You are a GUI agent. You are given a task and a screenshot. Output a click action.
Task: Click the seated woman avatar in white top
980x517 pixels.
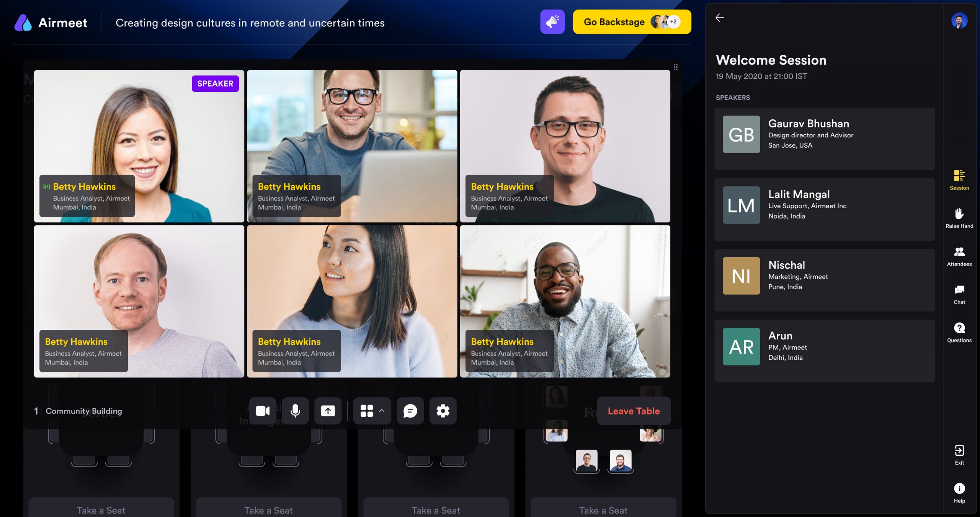coord(556,431)
